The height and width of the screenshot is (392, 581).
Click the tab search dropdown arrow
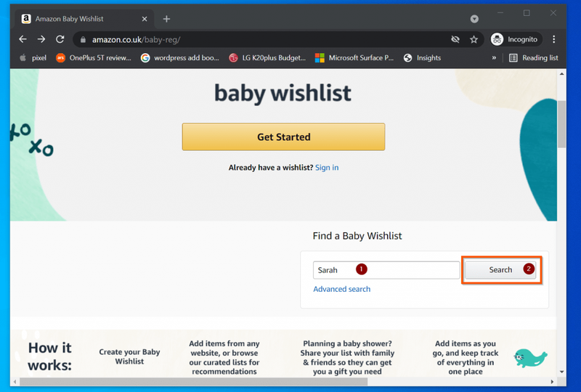(474, 19)
